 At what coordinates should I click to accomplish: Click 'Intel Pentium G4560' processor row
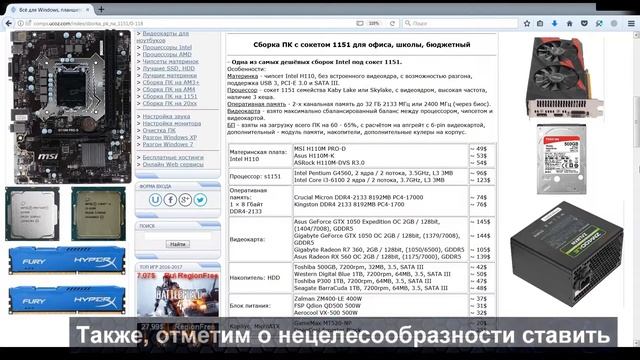pos(373,173)
